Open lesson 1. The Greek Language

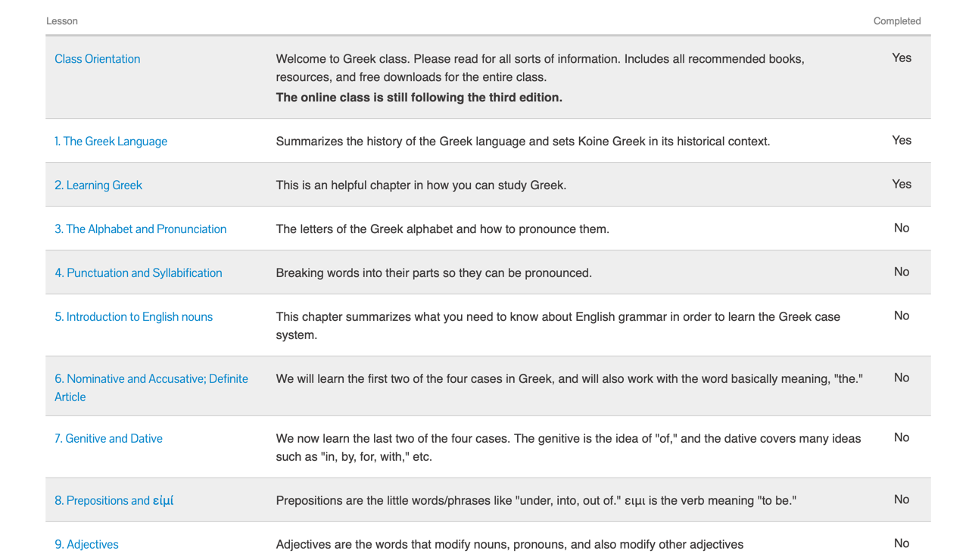(111, 142)
